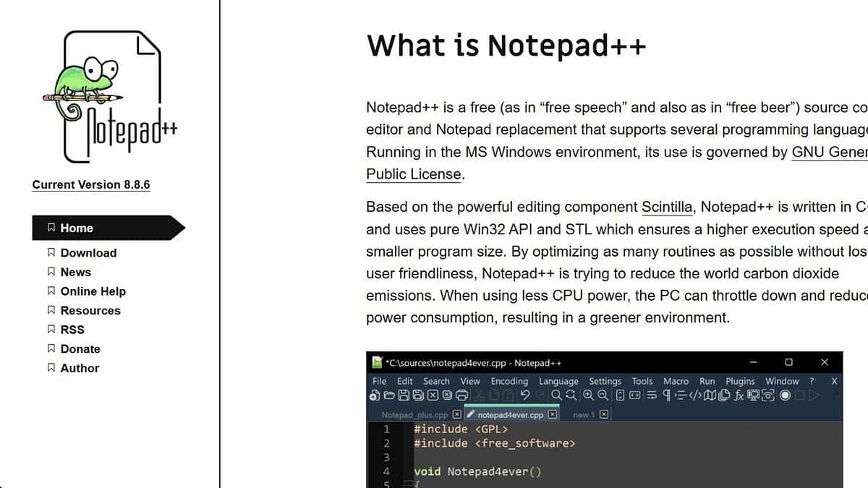Open the Edit menu
868x488 pixels.
[x=405, y=381]
